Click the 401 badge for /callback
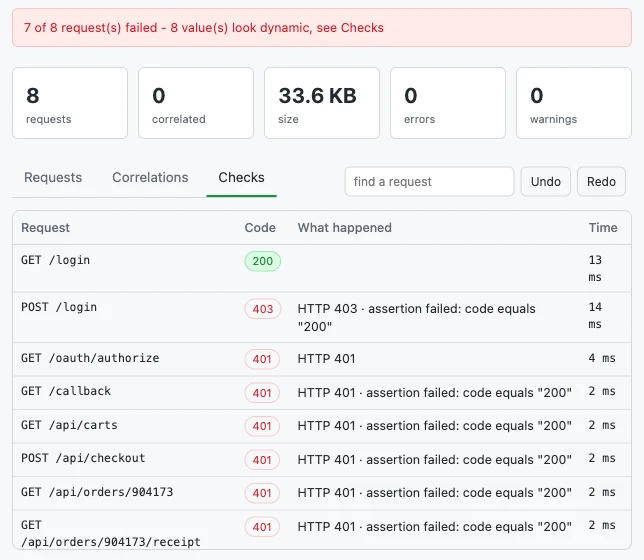The width and height of the screenshot is (644, 560). (262, 393)
